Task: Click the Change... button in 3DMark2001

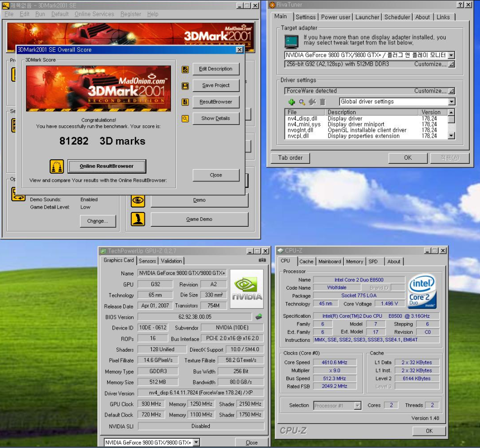Action: (x=98, y=221)
